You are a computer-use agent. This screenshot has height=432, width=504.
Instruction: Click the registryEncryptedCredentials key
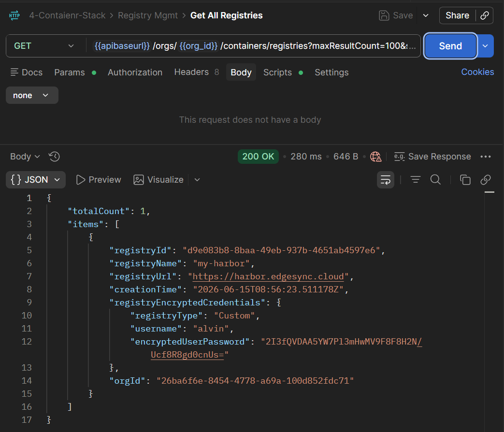tap(187, 302)
